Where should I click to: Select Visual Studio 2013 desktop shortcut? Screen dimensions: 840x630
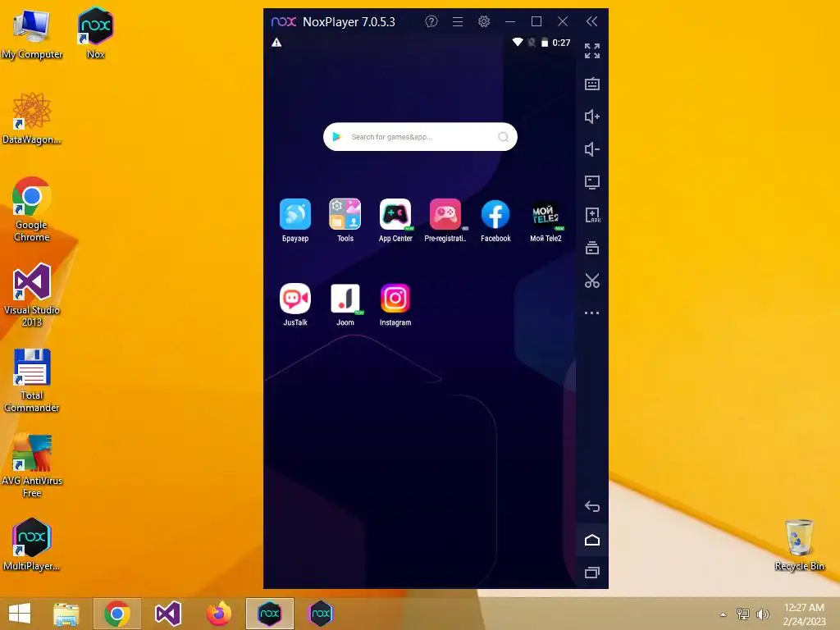32,294
